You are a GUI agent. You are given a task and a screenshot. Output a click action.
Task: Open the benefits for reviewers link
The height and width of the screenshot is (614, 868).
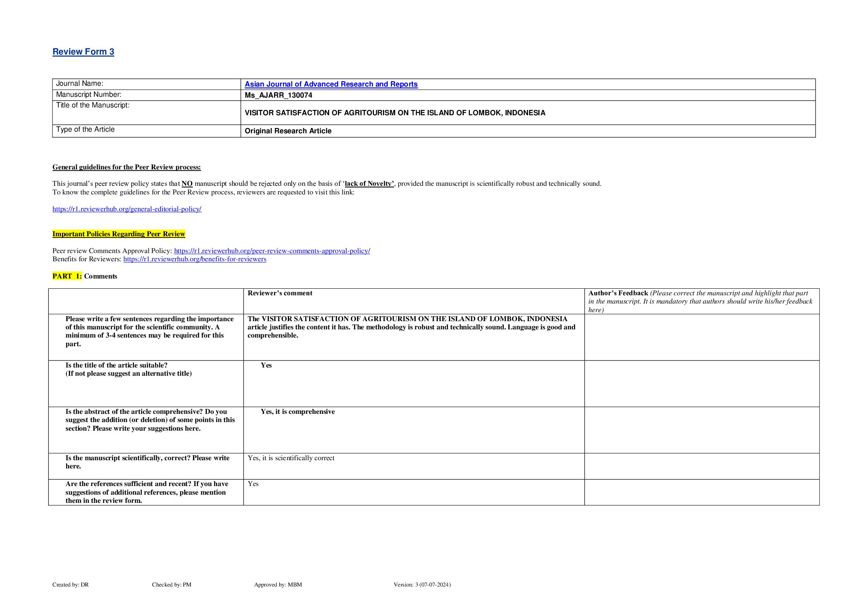pyautogui.click(x=195, y=259)
